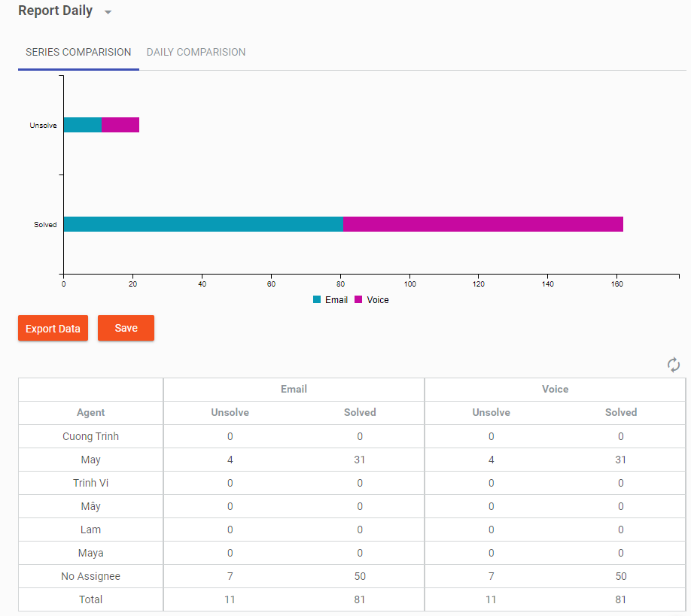This screenshot has width=691, height=616.
Task: Click the Email segment of the Unsolve bar
Action: click(x=83, y=125)
